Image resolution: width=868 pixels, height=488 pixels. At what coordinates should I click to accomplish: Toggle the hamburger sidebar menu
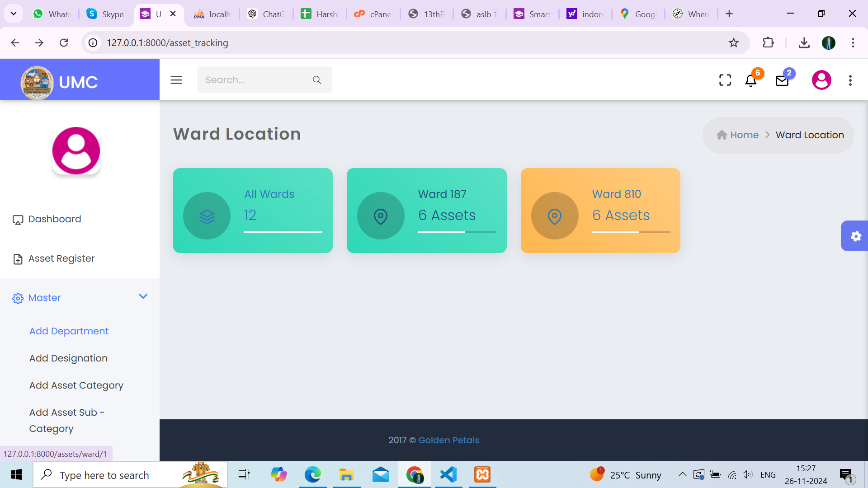click(176, 80)
